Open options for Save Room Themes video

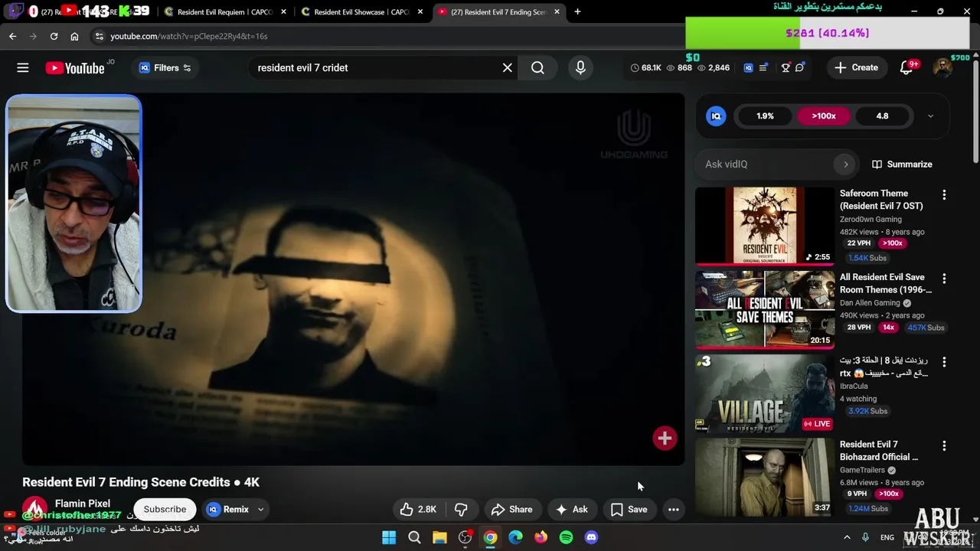click(x=944, y=279)
